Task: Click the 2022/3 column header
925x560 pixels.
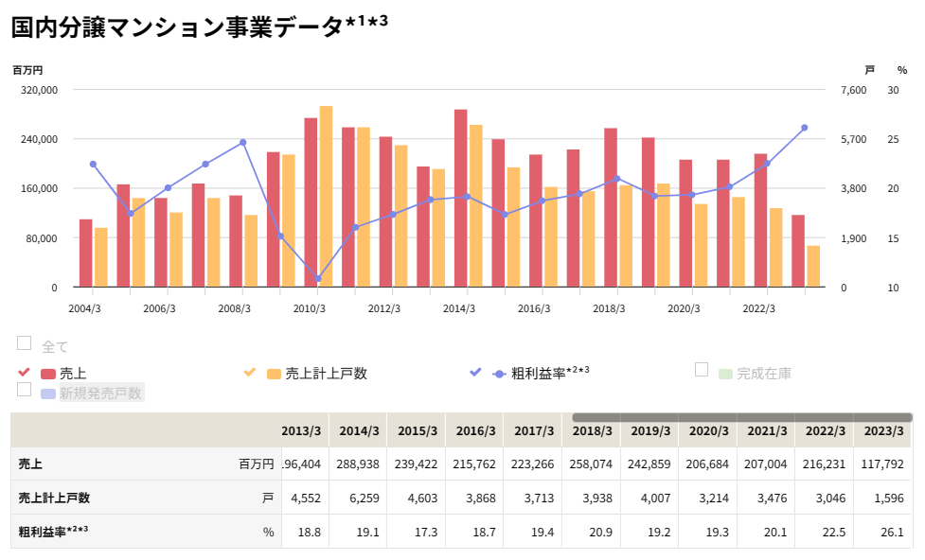Action: (826, 431)
